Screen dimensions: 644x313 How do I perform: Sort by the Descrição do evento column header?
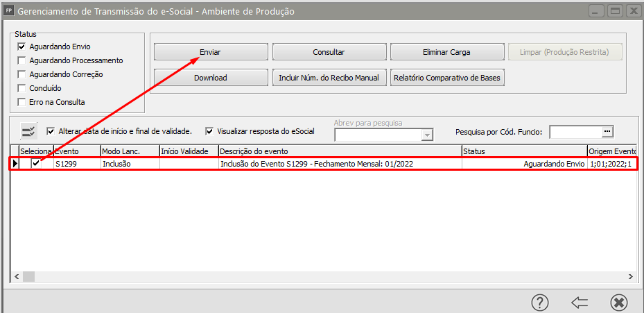tap(340, 151)
